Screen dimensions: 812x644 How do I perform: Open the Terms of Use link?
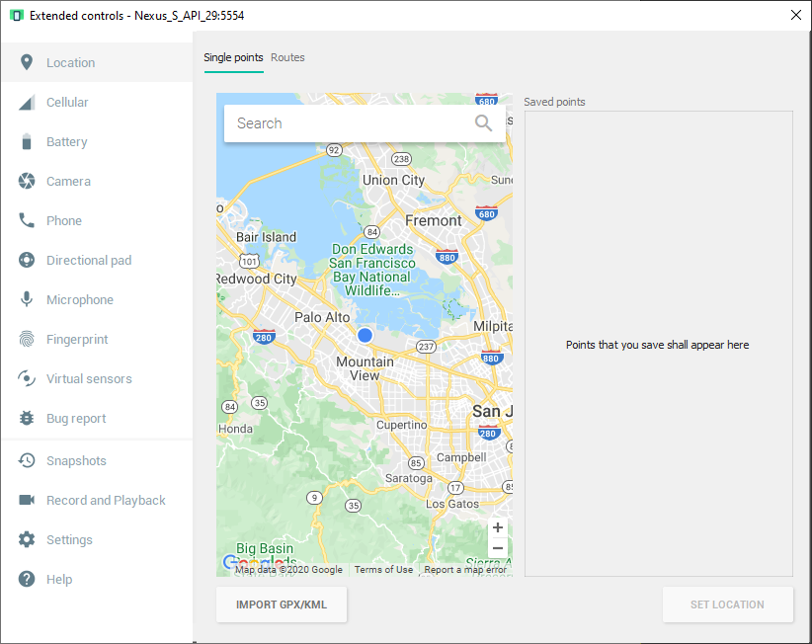(383, 570)
